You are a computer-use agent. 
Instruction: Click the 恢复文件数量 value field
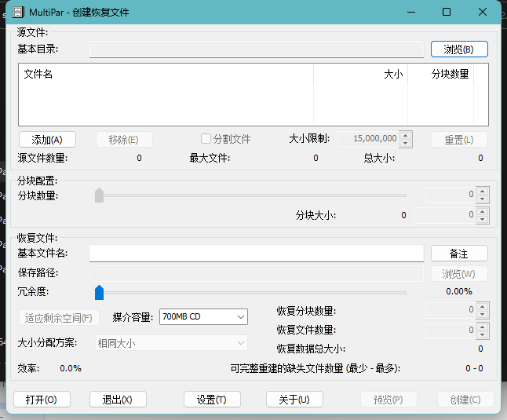tap(450, 331)
